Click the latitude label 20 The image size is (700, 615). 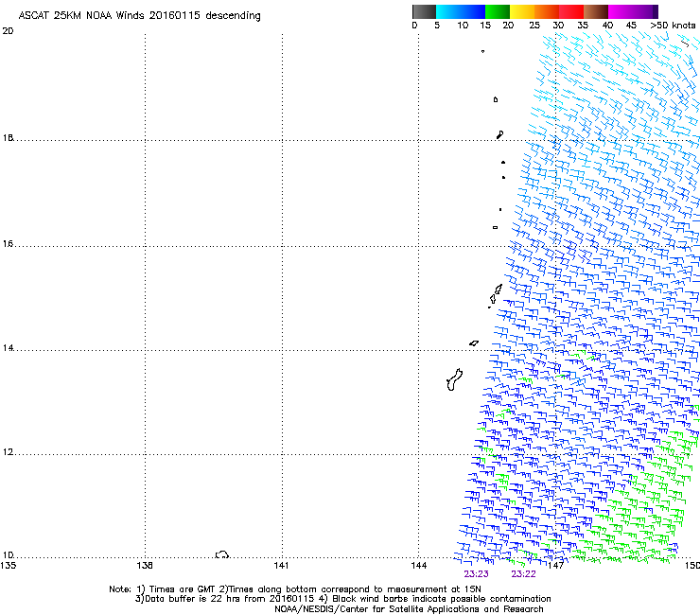[x=8, y=31]
